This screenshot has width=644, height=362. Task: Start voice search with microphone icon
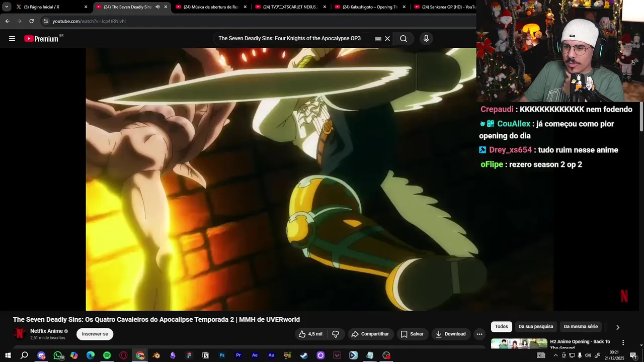(426, 39)
